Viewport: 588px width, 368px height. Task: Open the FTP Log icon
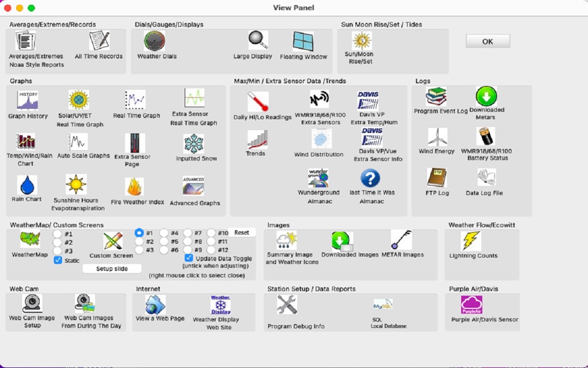point(437,177)
